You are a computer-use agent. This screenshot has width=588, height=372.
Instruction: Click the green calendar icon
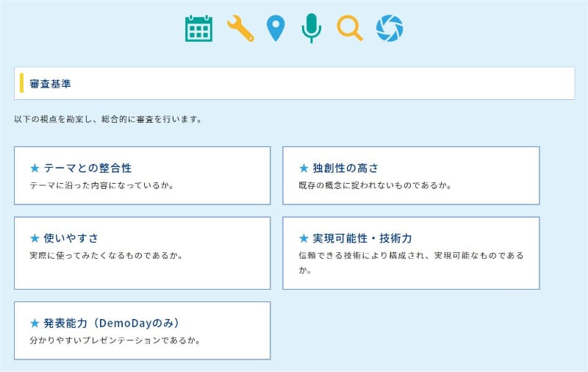coord(198,28)
